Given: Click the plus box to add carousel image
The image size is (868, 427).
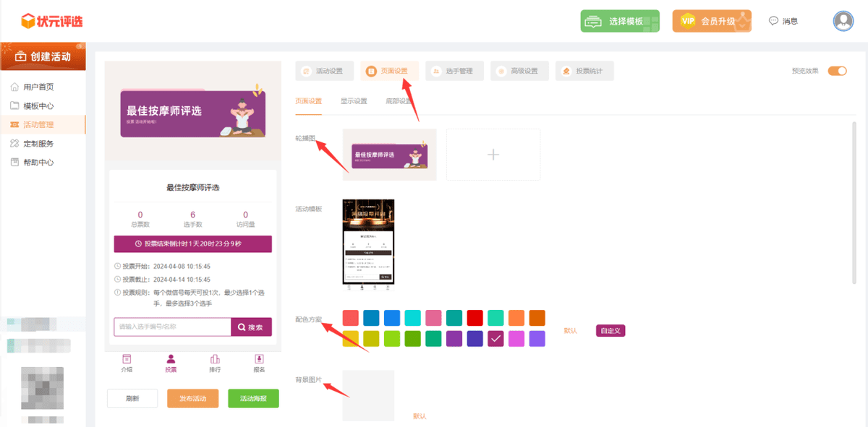Looking at the screenshot, I should (x=493, y=155).
